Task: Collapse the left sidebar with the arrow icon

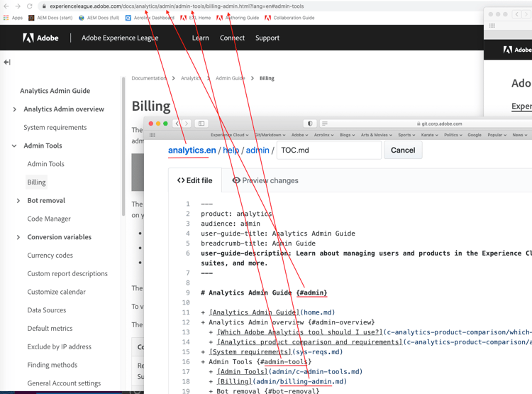Action: coord(7,62)
